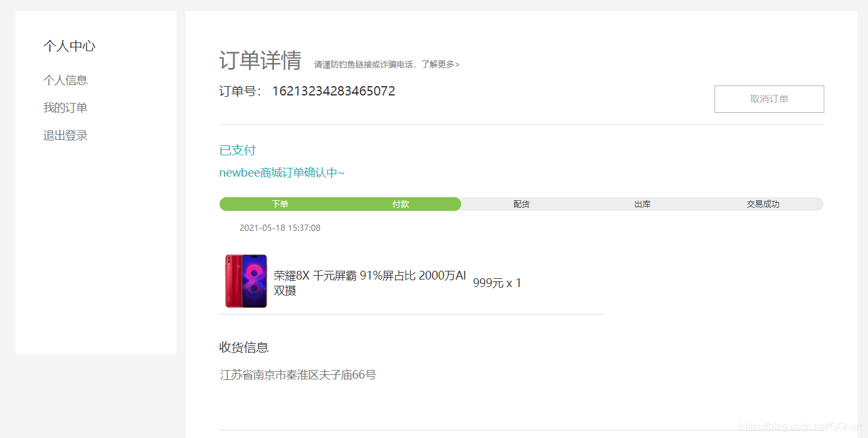This screenshot has width=868, height=438.
Task: Click the 取消订单 button
Action: 769,99
